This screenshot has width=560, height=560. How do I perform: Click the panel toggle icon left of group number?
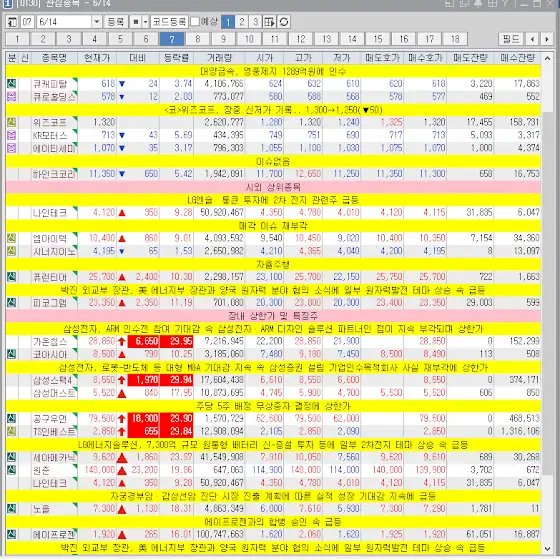click(12, 22)
